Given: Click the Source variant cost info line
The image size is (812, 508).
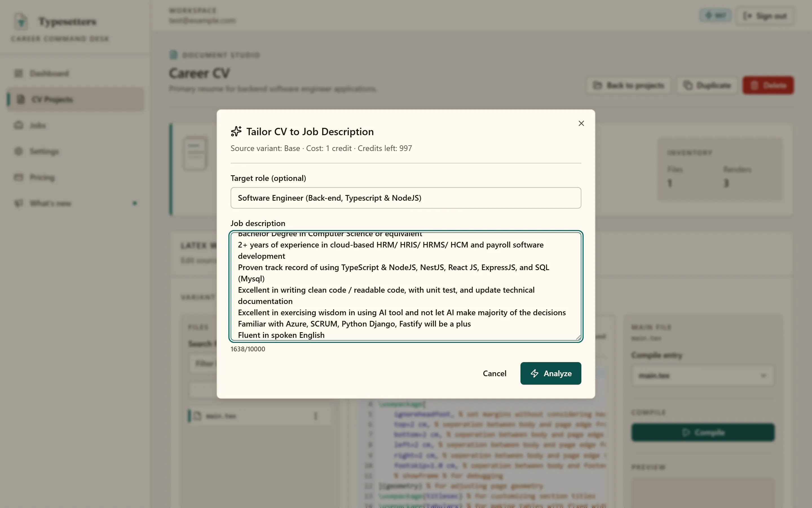Looking at the screenshot, I should [321, 148].
